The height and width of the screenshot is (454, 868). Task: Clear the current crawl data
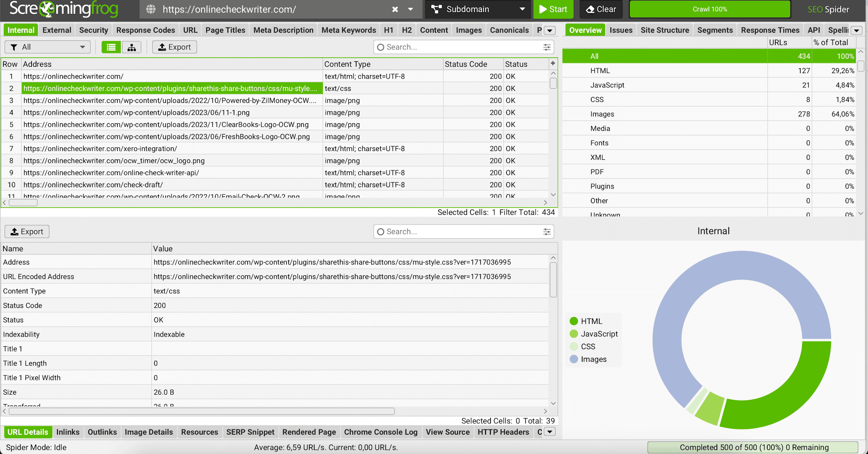[x=600, y=9]
